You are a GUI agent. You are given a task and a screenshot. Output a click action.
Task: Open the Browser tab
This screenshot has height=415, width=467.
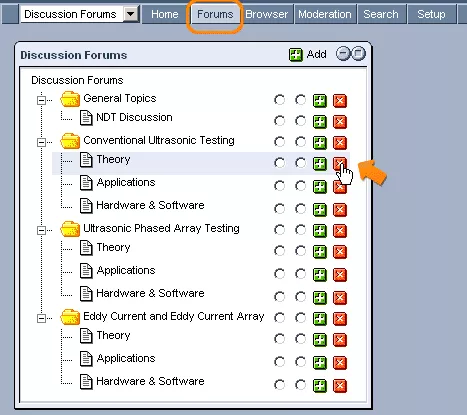[267, 14]
